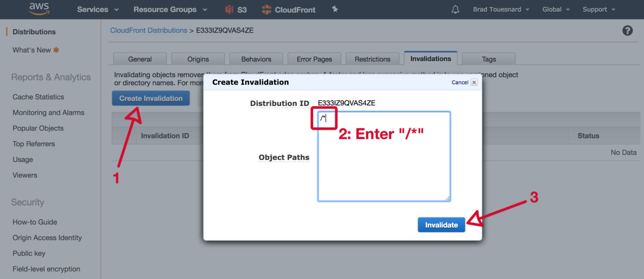Open Monitoring and Alarms

point(49,113)
